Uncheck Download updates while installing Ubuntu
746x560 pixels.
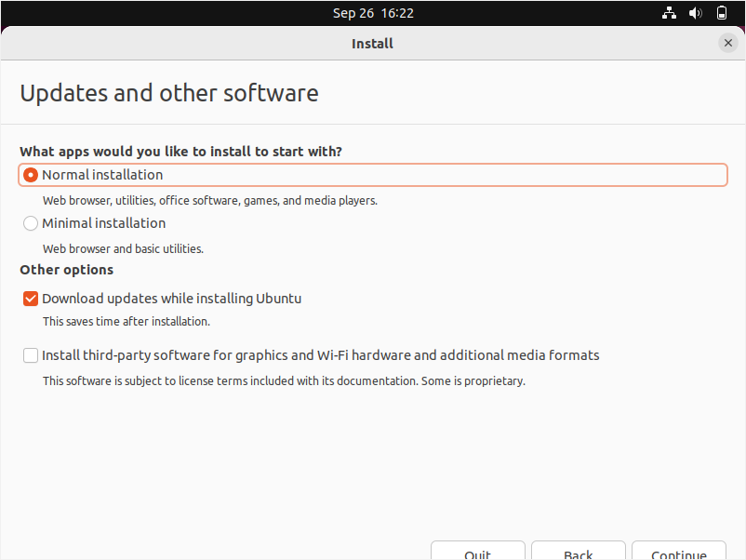click(x=31, y=299)
